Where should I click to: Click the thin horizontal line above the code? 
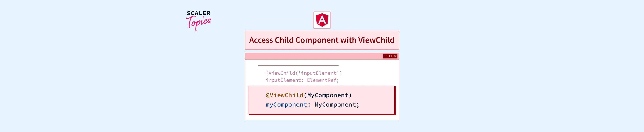[x=298, y=65]
